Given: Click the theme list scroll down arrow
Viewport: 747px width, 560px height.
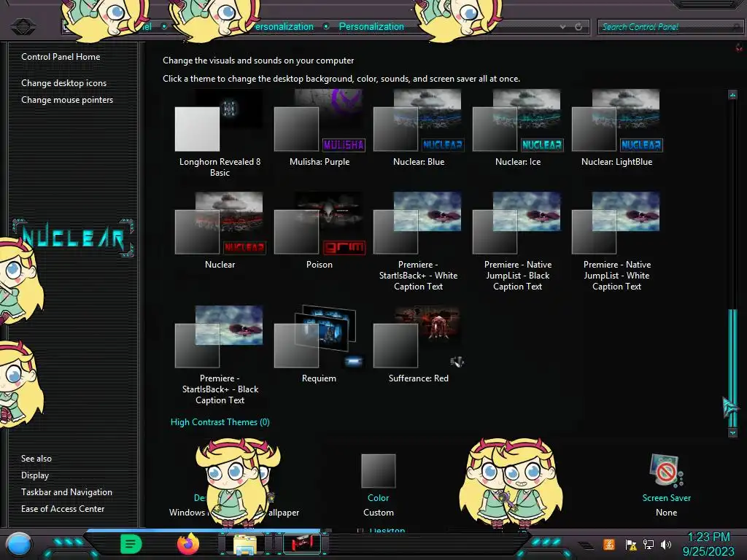Looking at the screenshot, I should tap(732, 432).
